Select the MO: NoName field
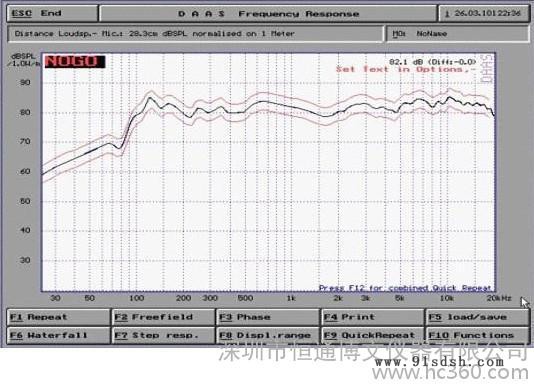The width and height of the screenshot is (534, 384). 457,34
